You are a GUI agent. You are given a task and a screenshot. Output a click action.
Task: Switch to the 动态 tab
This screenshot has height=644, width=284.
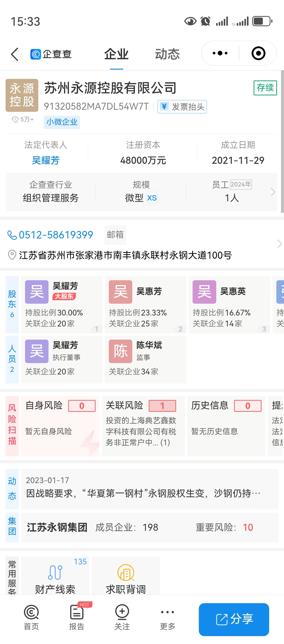pyautogui.click(x=167, y=54)
